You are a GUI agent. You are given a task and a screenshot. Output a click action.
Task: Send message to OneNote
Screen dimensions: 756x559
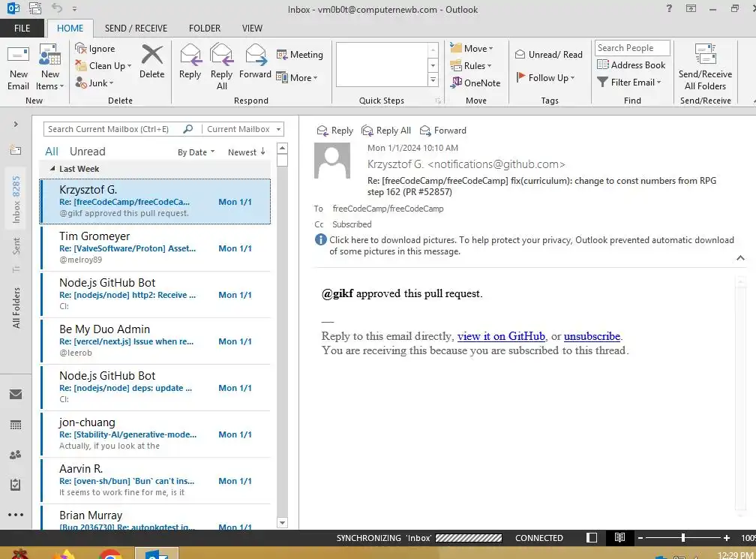click(x=475, y=83)
